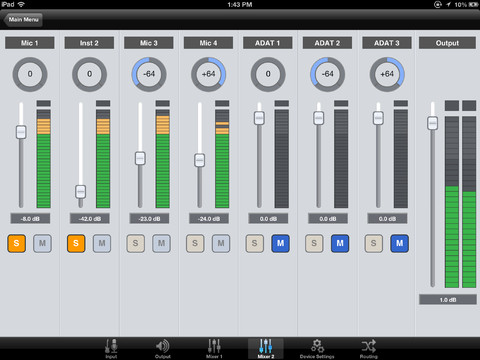
Task: Click the Output 1.0 dB readout
Action: pos(448,300)
